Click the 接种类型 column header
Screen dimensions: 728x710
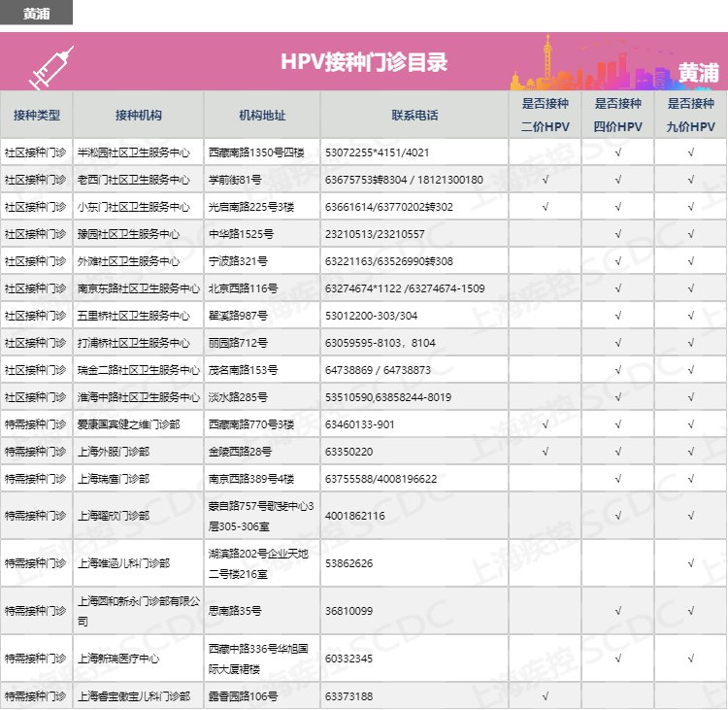pos(36,115)
